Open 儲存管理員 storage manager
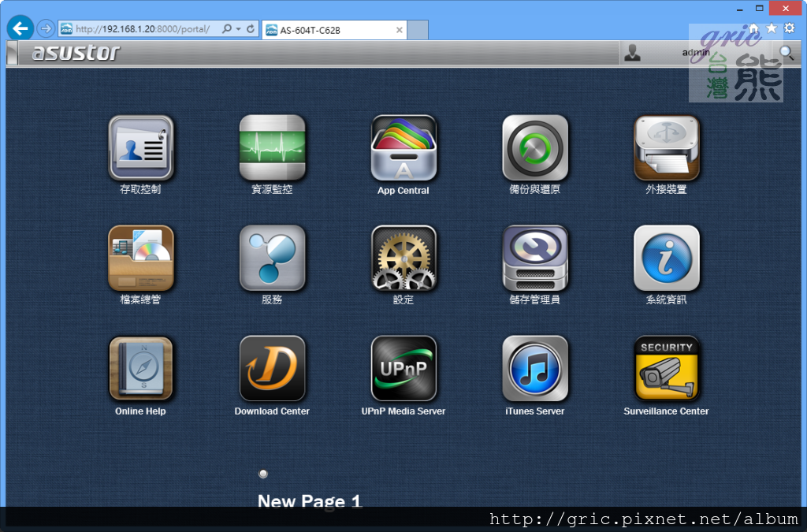 pyautogui.click(x=535, y=258)
